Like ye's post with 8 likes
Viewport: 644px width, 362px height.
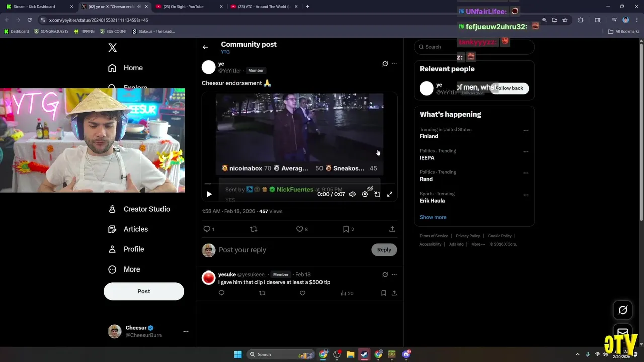(x=302, y=229)
